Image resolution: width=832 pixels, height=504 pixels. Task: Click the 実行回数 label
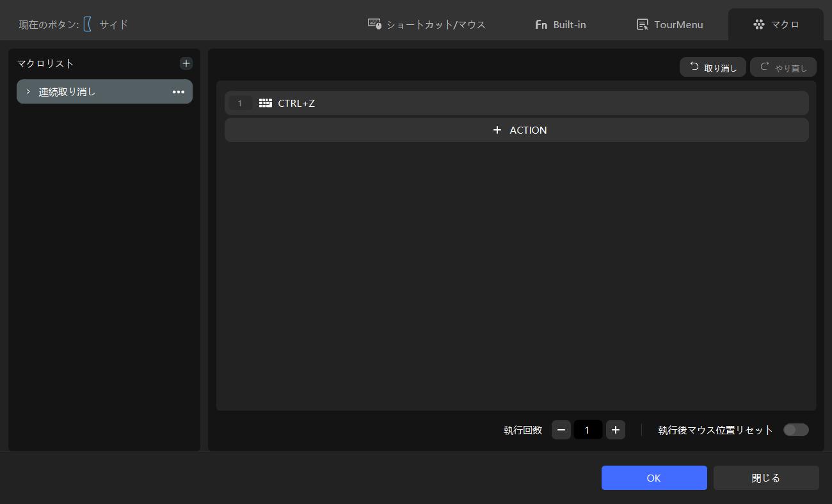[x=523, y=430]
